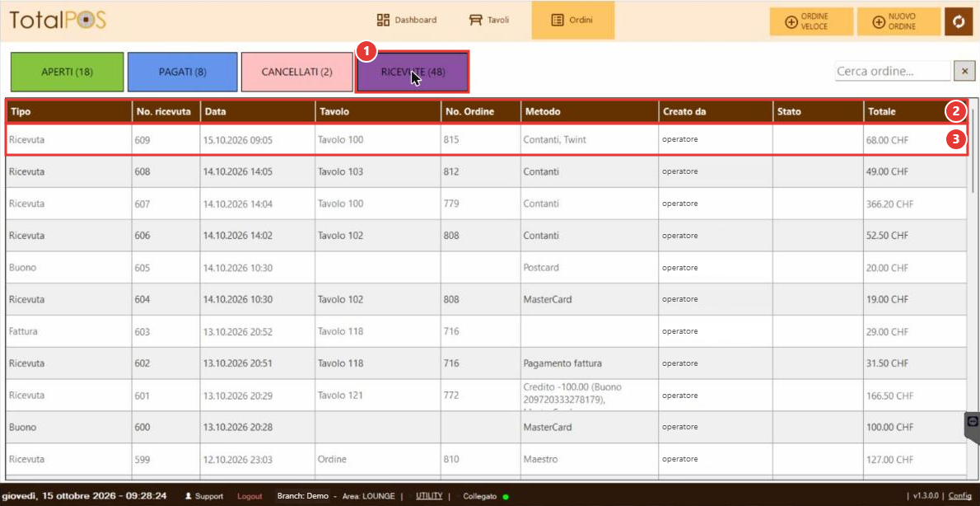The width and height of the screenshot is (980, 506).
Task: Select the row with total 366.20 CHF
Action: pyautogui.click(x=486, y=204)
